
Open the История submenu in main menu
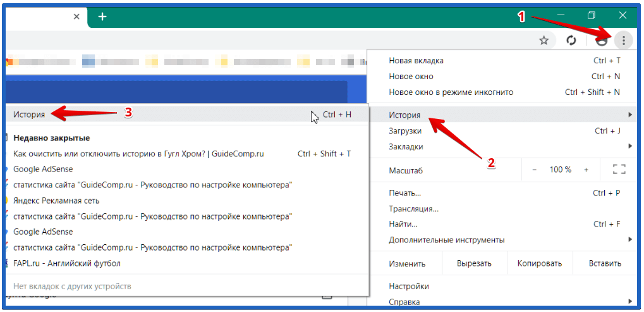click(x=502, y=115)
